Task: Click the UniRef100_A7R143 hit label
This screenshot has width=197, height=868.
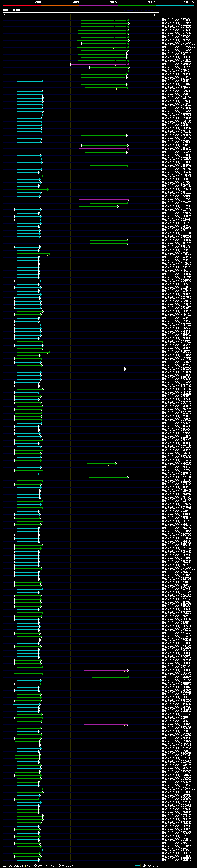Action: click(176, 271)
